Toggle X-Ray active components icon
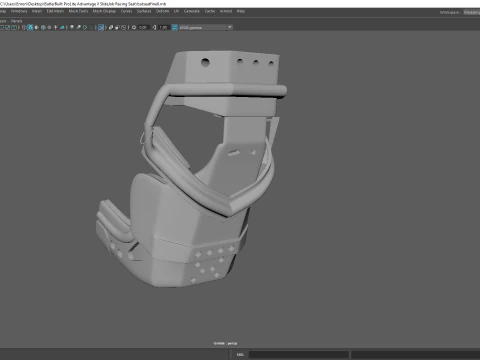 coord(117,27)
